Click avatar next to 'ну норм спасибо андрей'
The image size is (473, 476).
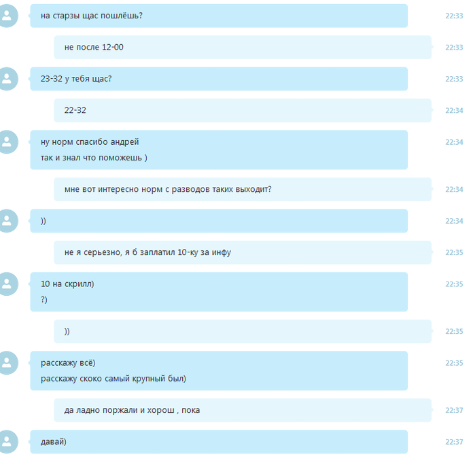(x=7, y=142)
